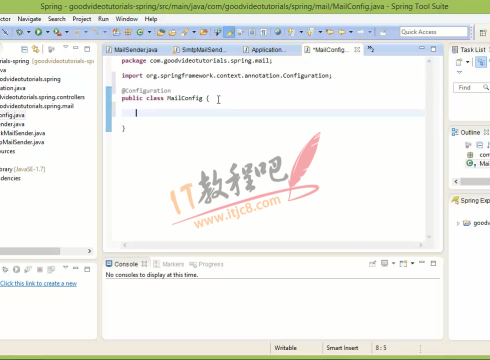490x360 pixels.
Task: Click the New Java Class icon
Action: tap(140, 32)
